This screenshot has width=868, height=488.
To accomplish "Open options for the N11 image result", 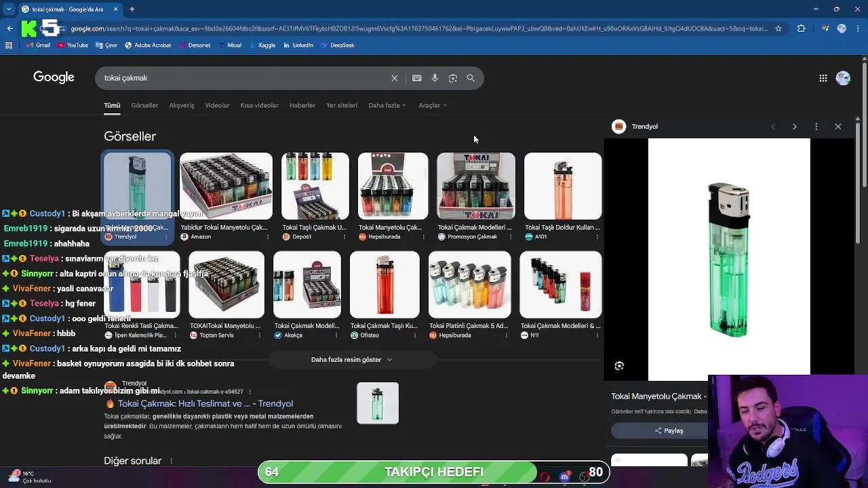I will point(597,335).
